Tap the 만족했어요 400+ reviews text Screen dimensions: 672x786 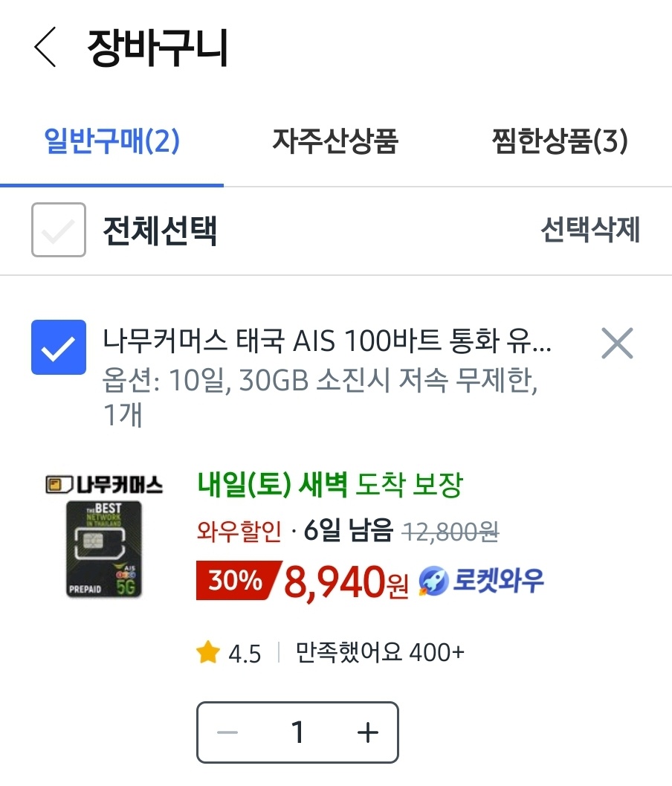click(380, 653)
